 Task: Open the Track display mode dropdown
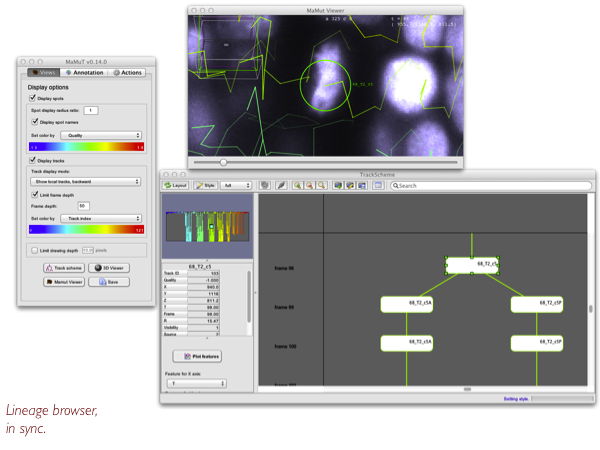(x=85, y=182)
